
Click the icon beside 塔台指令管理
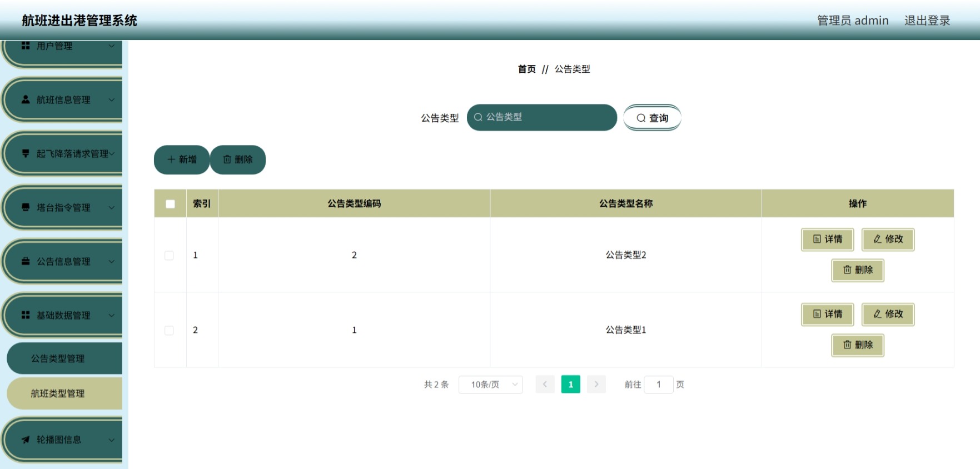pyautogui.click(x=26, y=207)
